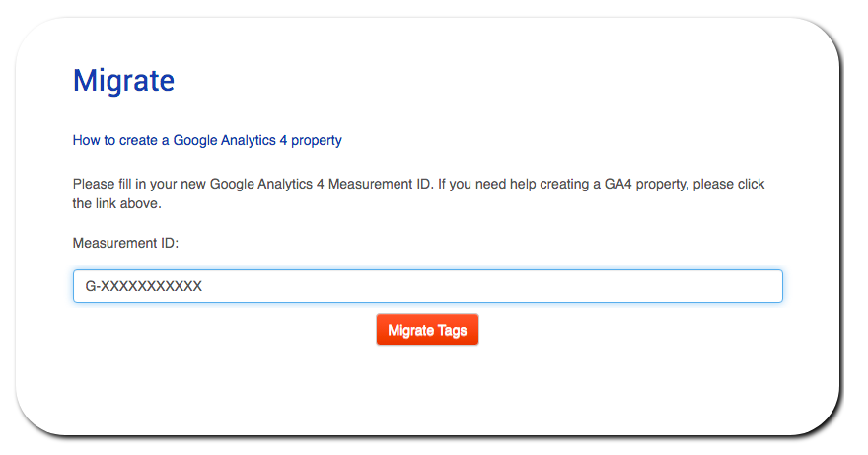Click the word 'Tags' on the red button
This screenshot has height=455, width=868.
[x=453, y=331]
